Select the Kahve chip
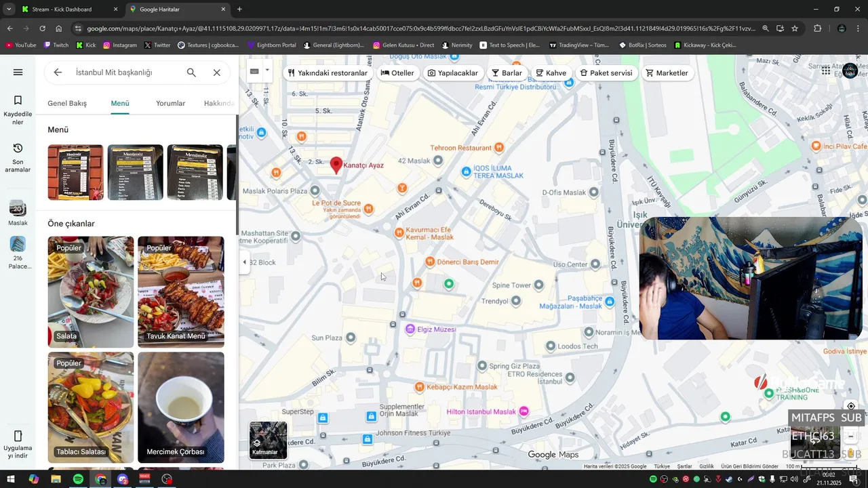868x488 pixels. tap(551, 73)
